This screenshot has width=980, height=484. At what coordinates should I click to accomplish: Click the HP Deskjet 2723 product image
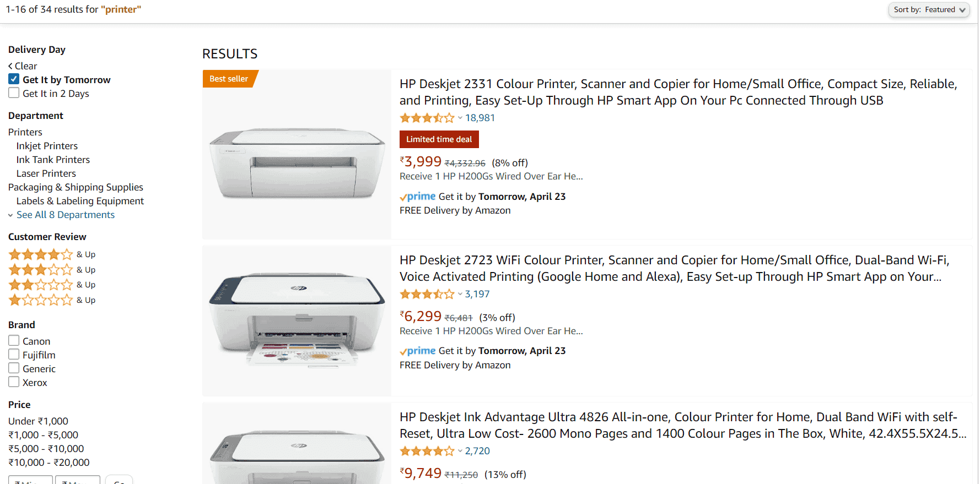(297, 320)
